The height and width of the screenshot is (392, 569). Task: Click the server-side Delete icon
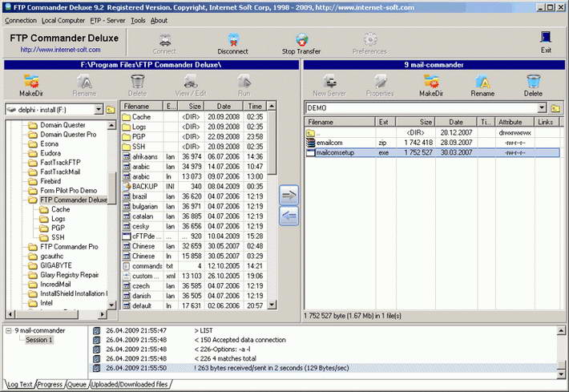click(x=533, y=81)
